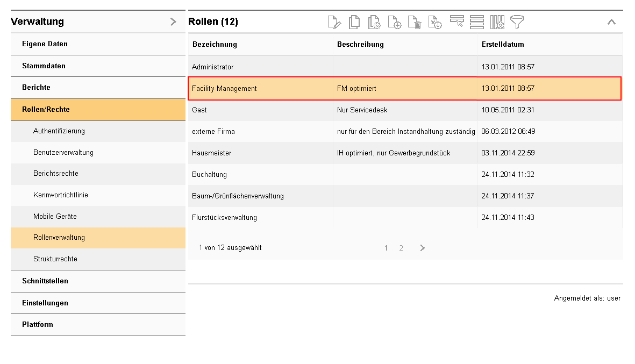
Task: Open the Strukturrechte sidebar item
Action: click(x=54, y=259)
